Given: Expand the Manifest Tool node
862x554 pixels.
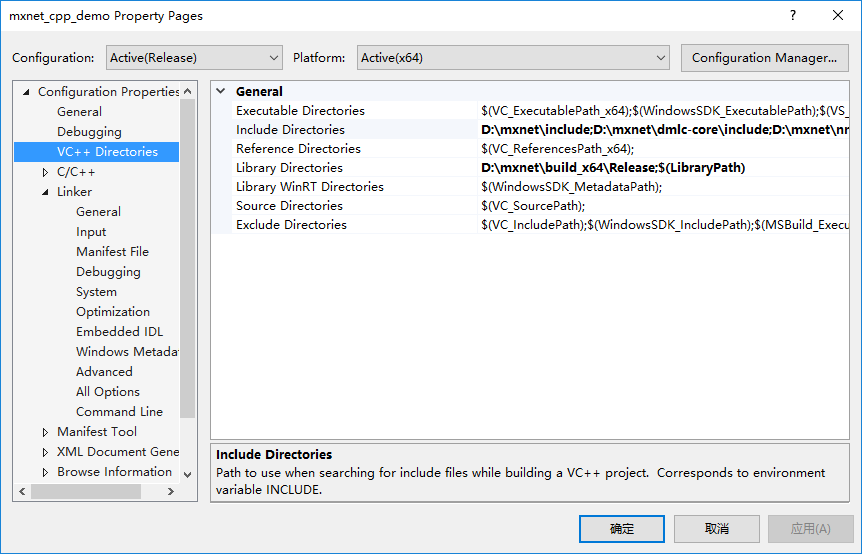Looking at the screenshot, I should pyautogui.click(x=45, y=432).
